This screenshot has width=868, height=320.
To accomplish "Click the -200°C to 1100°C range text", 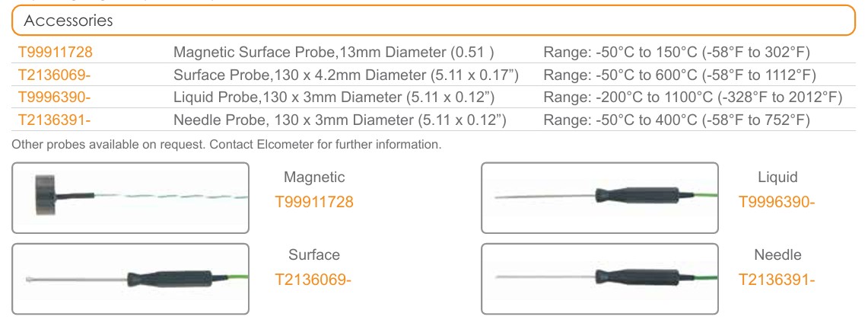I will coord(693,98).
